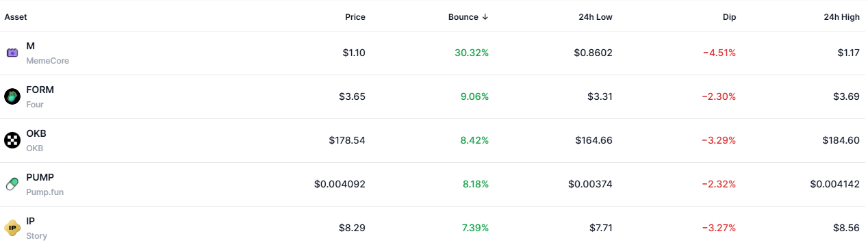The height and width of the screenshot is (249, 868).
Task: Click the Pump.fun pill icon
Action: point(12,184)
